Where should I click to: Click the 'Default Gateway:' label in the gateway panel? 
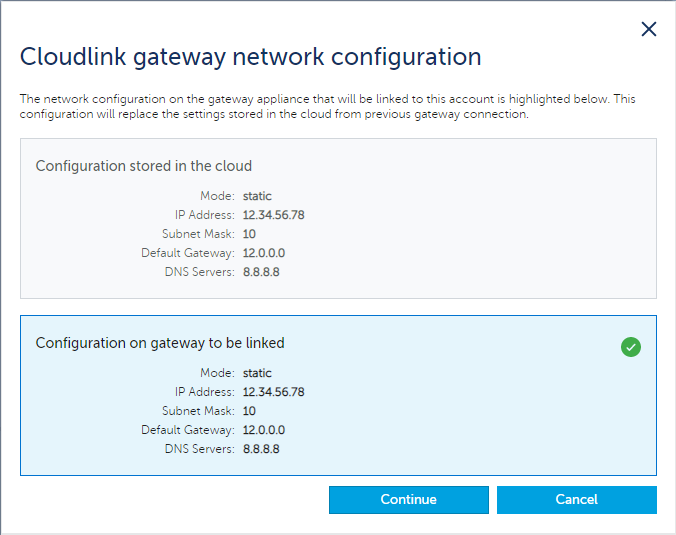(188, 430)
